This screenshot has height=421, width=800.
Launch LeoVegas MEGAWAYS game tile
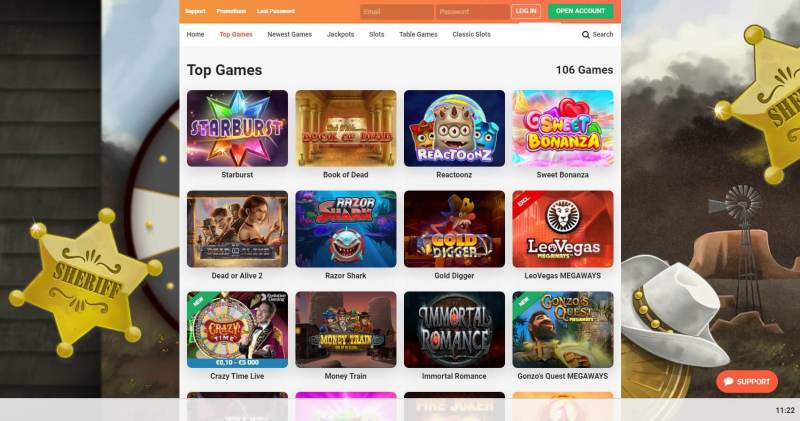click(x=563, y=229)
